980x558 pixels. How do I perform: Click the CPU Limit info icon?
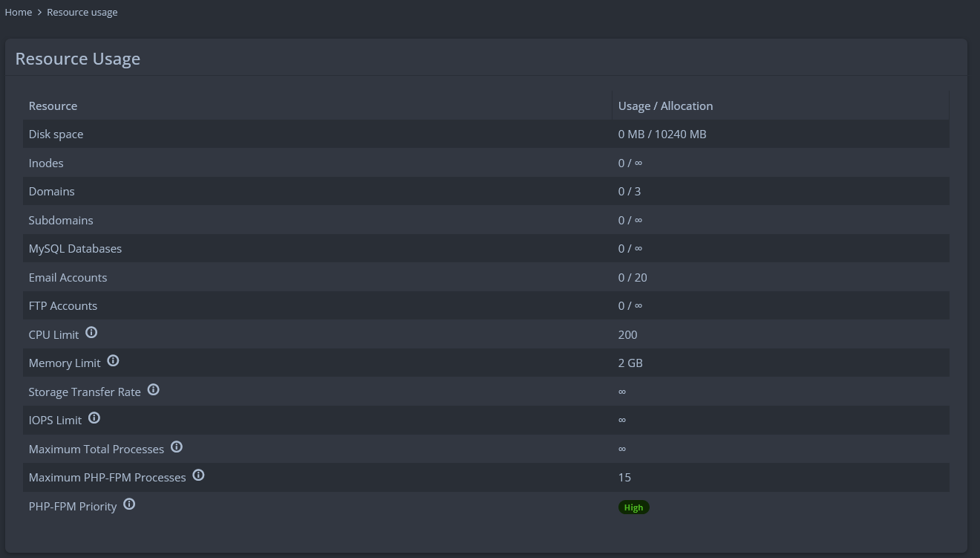[91, 333]
